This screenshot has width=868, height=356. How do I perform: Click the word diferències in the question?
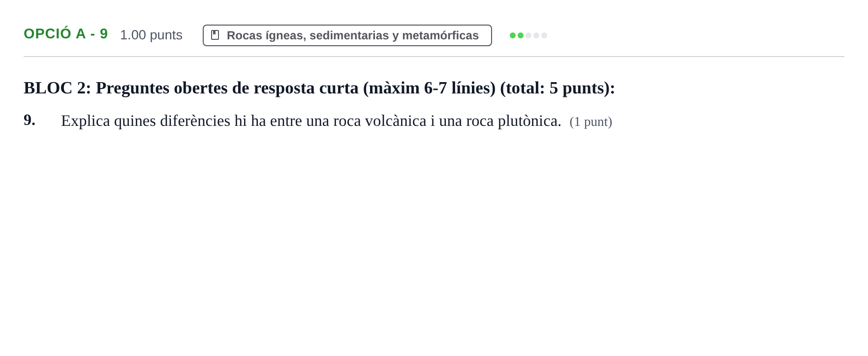click(195, 121)
